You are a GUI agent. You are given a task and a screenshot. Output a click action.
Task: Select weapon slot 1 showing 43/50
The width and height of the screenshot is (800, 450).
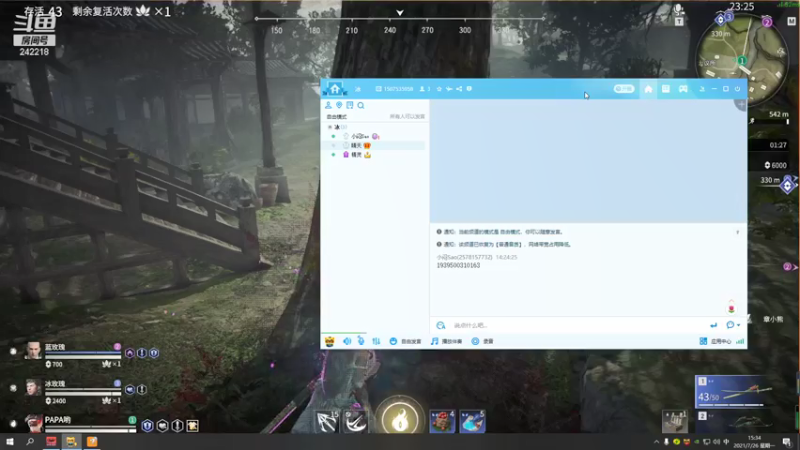[732, 392]
